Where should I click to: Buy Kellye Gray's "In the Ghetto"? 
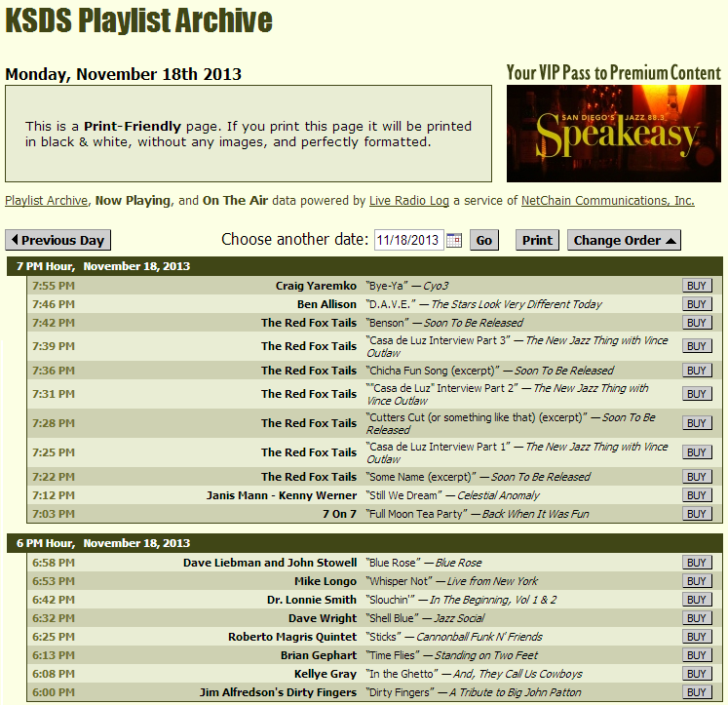tap(697, 674)
